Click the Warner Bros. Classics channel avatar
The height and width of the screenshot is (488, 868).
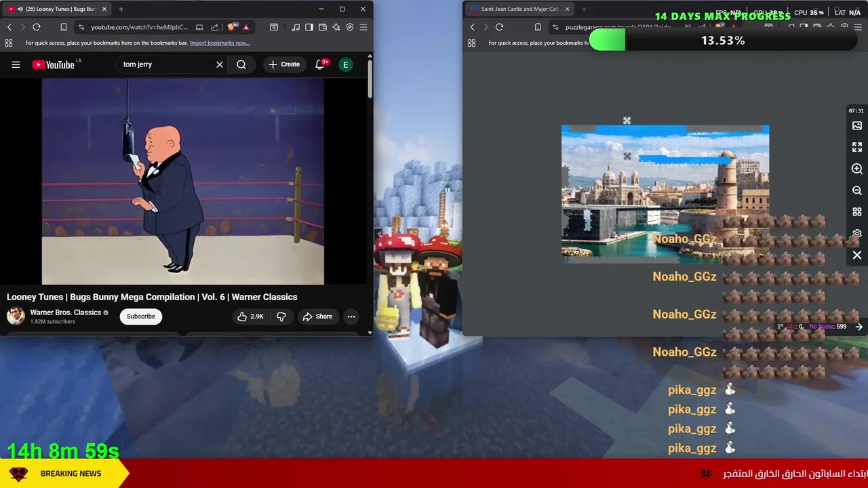(16, 316)
